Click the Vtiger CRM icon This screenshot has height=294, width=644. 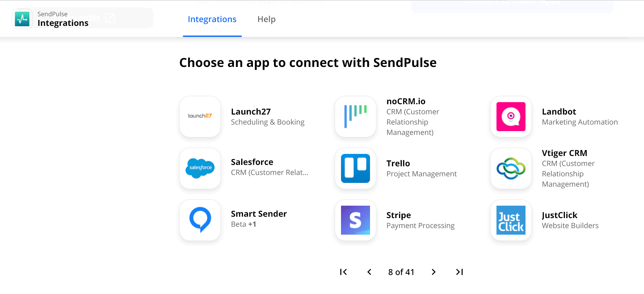coord(511,168)
